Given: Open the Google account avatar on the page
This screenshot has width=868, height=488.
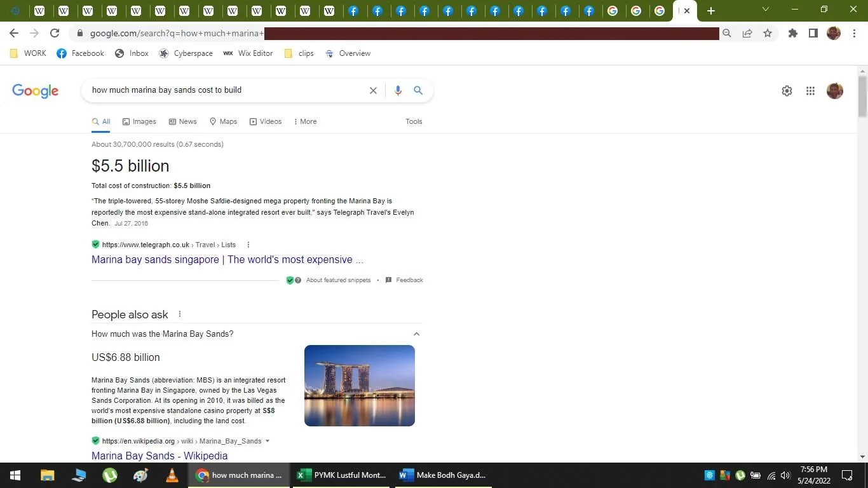Looking at the screenshot, I should click(835, 91).
